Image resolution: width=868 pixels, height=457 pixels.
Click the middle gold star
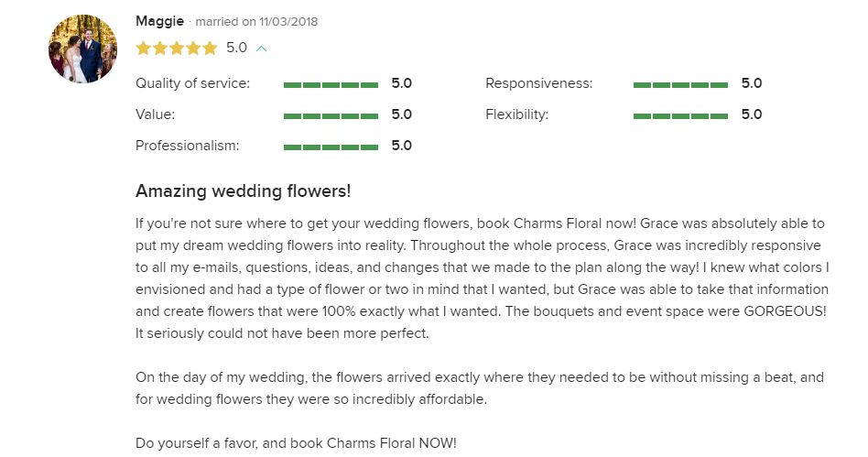177,48
